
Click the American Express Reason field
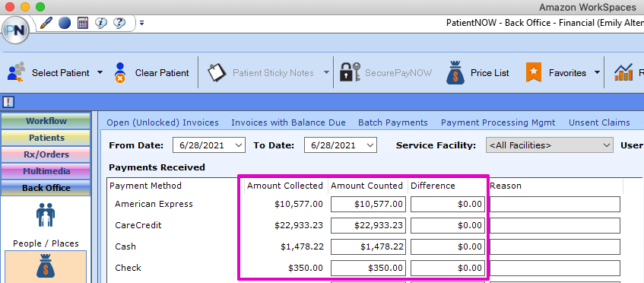555,204
